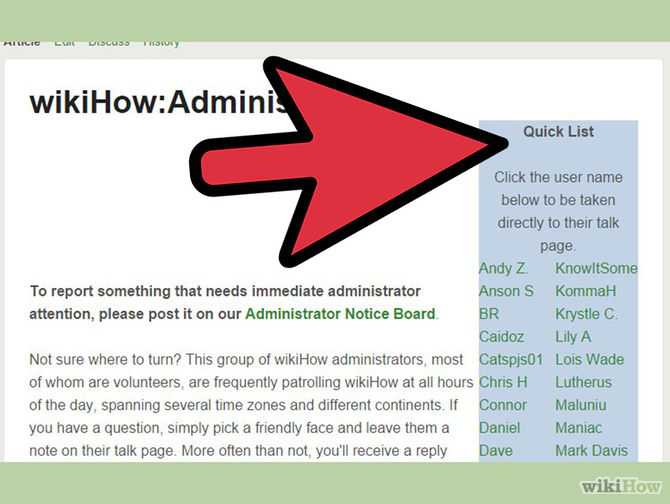The height and width of the screenshot is (504, 670).
Task: Click the Lutherus user link
Action: point(583,383)
